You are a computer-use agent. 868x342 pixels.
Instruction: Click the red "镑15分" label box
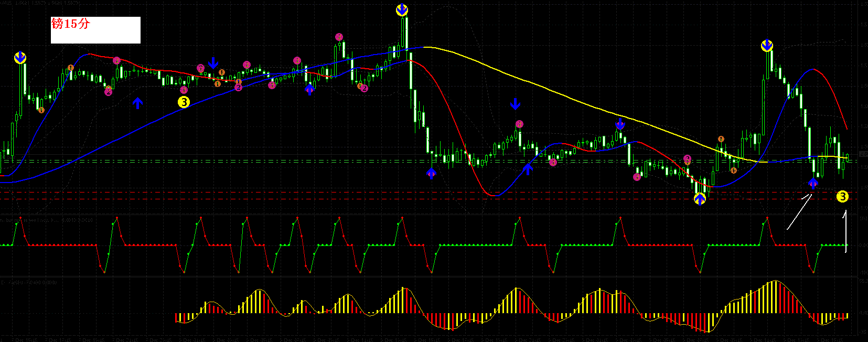point(95,30)
